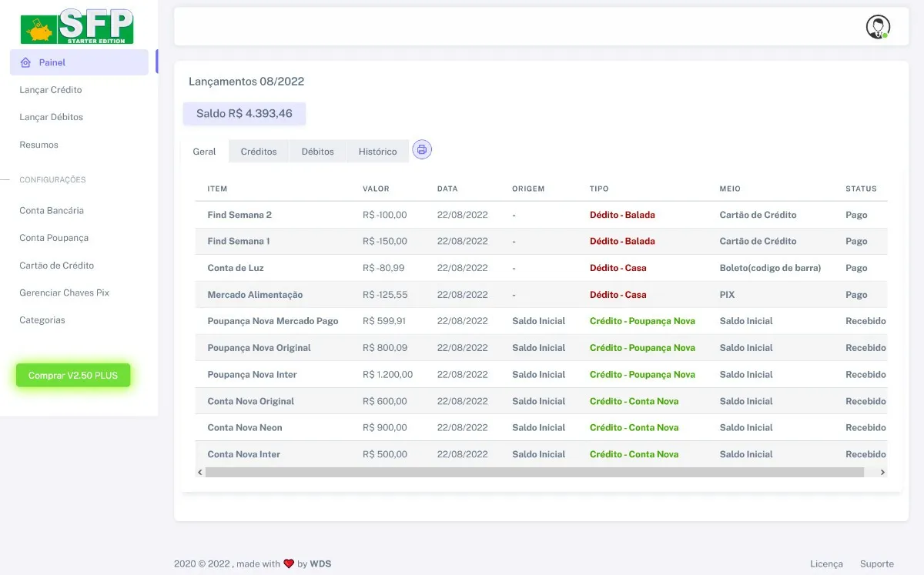Select the Conta Nova Neon item

point(245,428)
